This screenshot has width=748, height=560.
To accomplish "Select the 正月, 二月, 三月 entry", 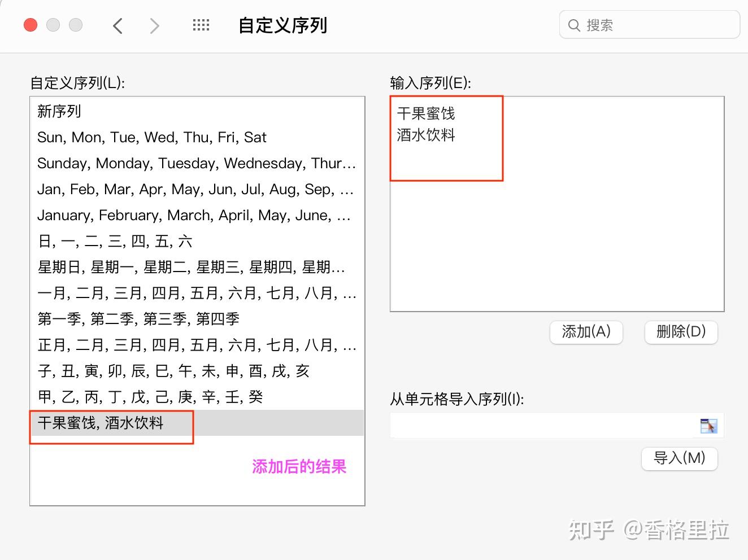I will coord(197,345).
